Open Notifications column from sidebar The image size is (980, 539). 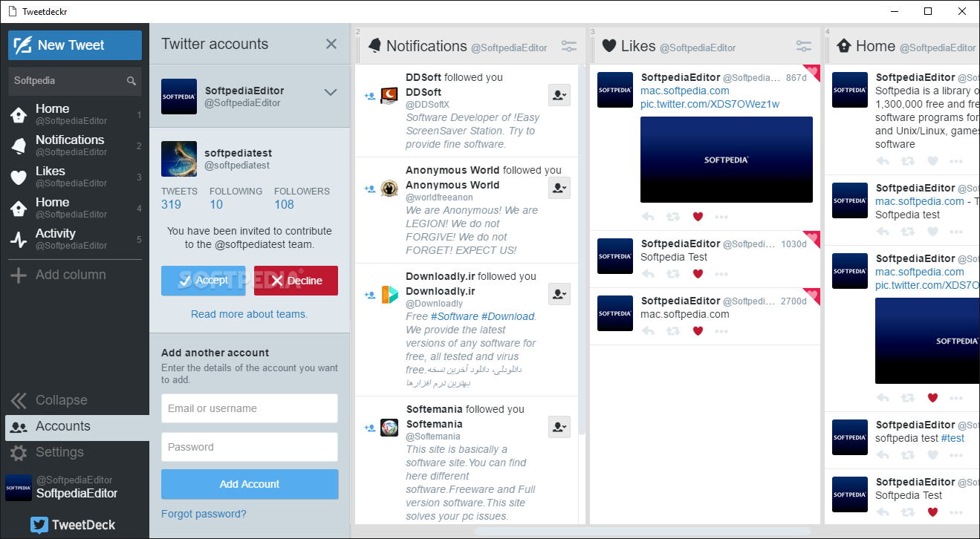point(74,145)
